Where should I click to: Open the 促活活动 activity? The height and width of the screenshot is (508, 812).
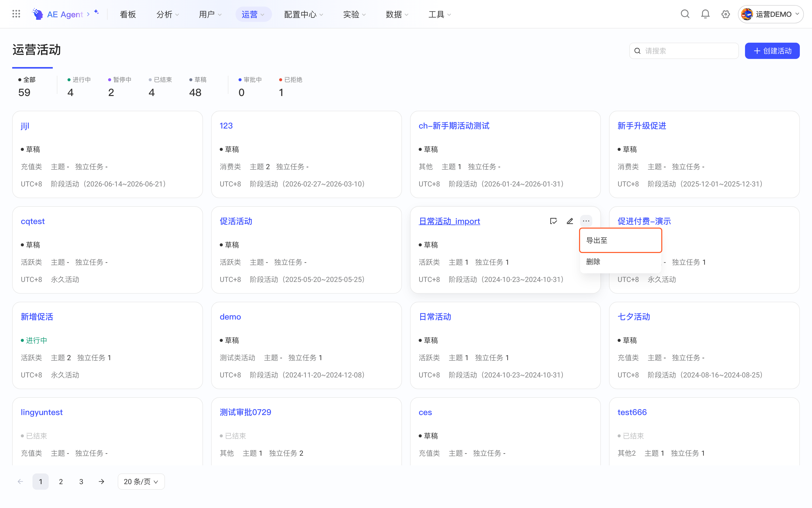pos(236,221)
